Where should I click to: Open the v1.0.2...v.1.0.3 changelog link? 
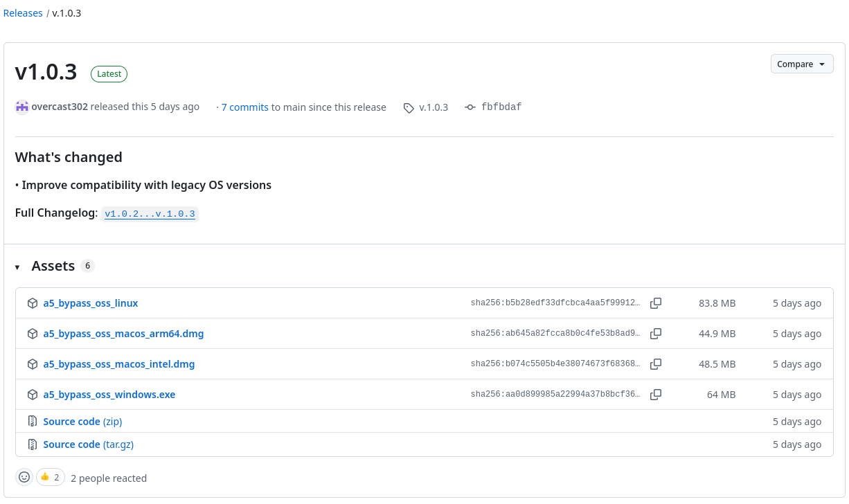coord(150,213)
